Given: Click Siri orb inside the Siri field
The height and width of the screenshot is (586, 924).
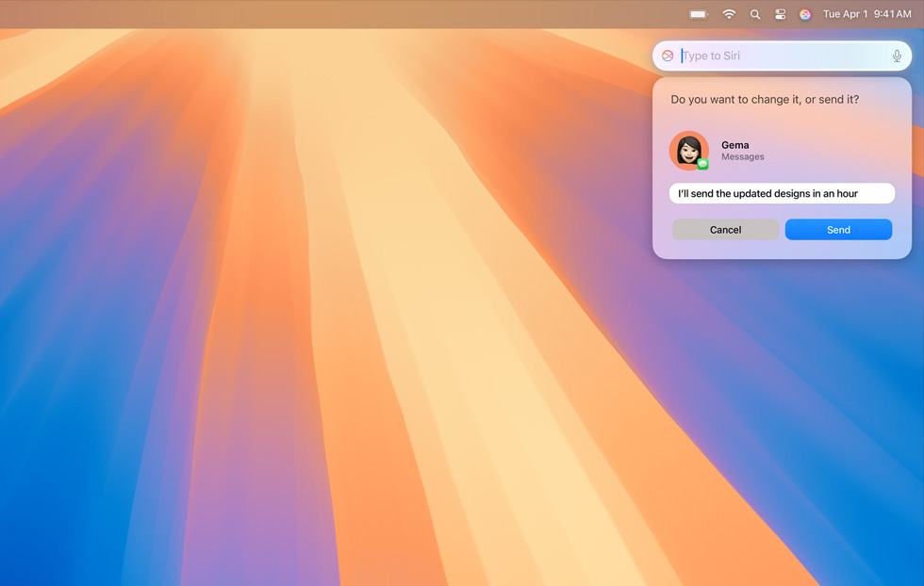Looking at the screenshot, I should click(x=668, y=56).
